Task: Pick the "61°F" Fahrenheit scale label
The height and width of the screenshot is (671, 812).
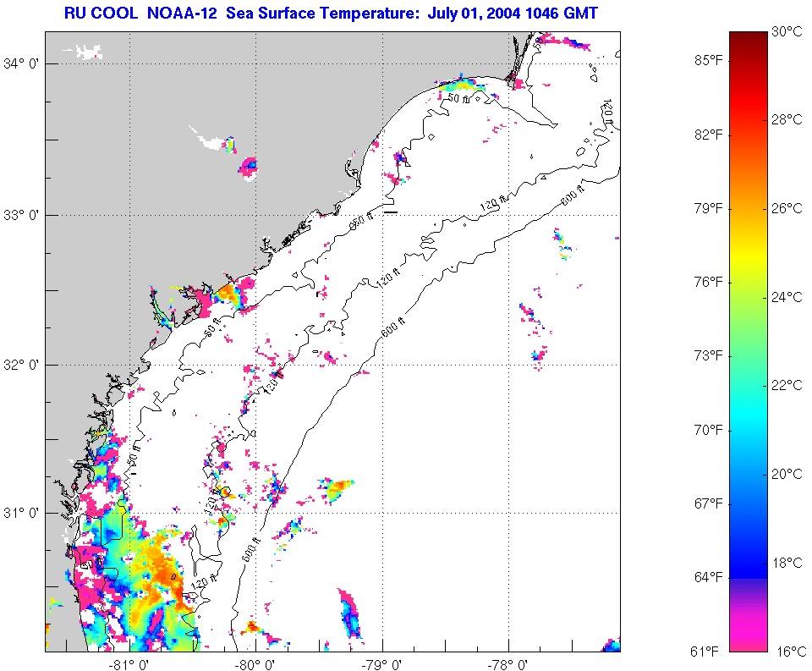Action: pyautogui.click(x=705, y=652)
